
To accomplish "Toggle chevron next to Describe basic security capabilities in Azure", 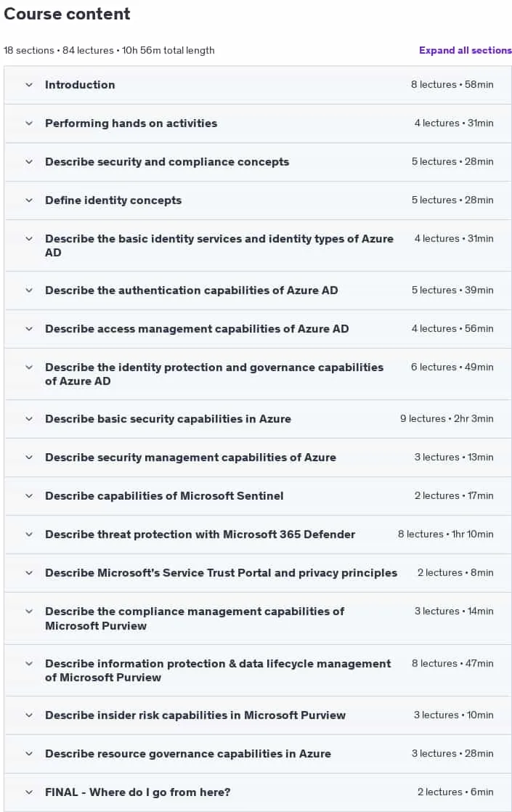I will [x=29, y=419].
